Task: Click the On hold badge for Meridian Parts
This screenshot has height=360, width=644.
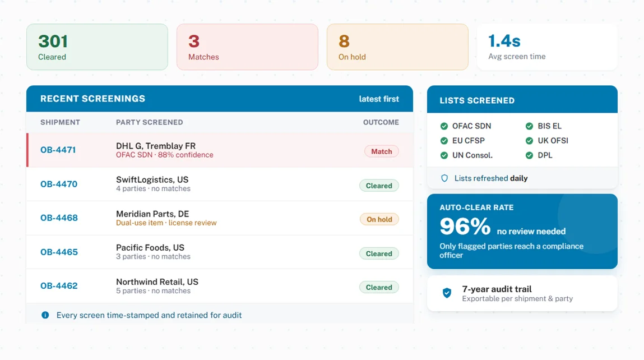Action: [x=379, y=219]
